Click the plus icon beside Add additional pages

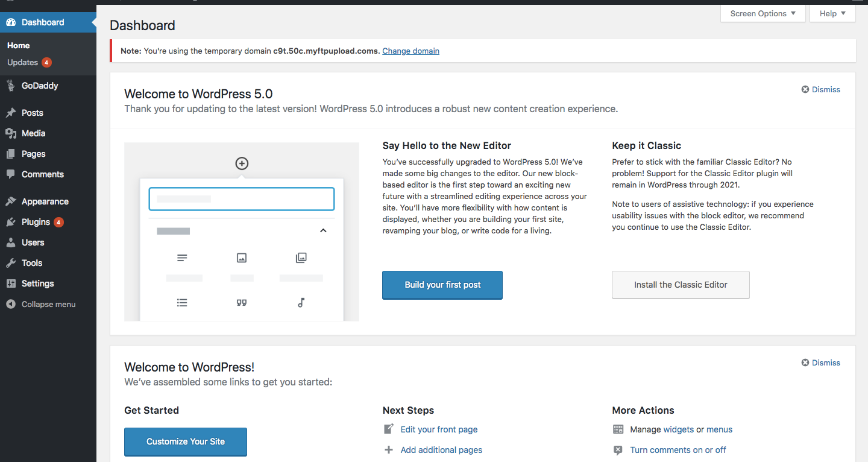[x=389, y=450]
